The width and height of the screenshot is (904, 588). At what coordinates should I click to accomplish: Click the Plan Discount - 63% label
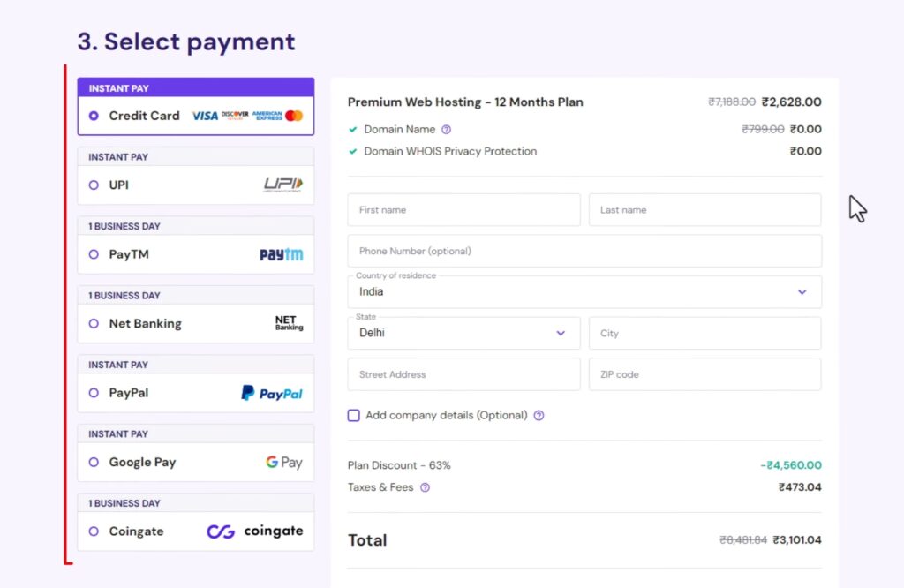(399, 465)
